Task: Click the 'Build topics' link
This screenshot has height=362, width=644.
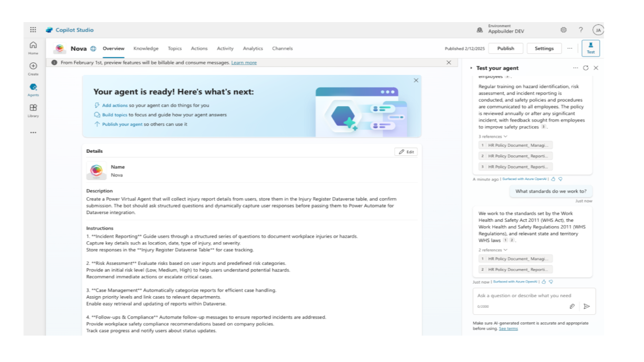Action: 115,115
